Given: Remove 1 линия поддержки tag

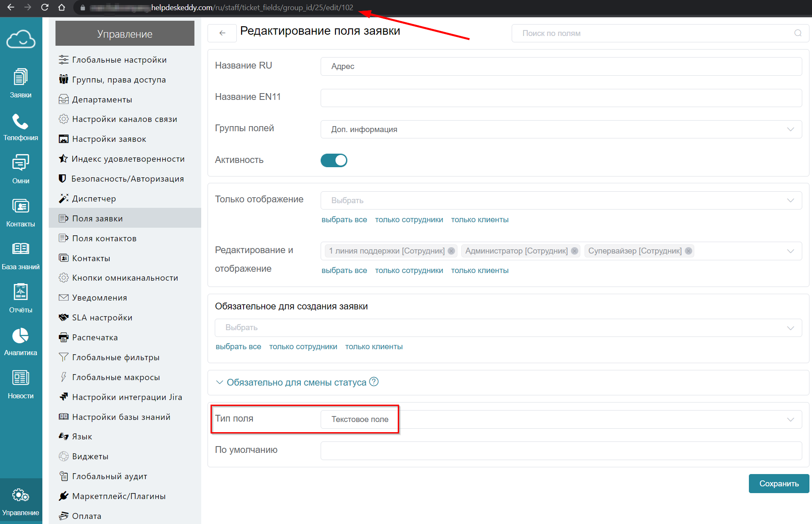Looking at the screenshot, I should tap(452, 251).
